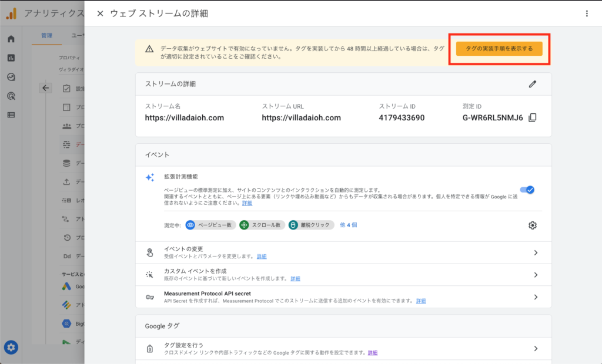Open the three-dot more options menu
This screenshot has height=364, width=602.
586,13
